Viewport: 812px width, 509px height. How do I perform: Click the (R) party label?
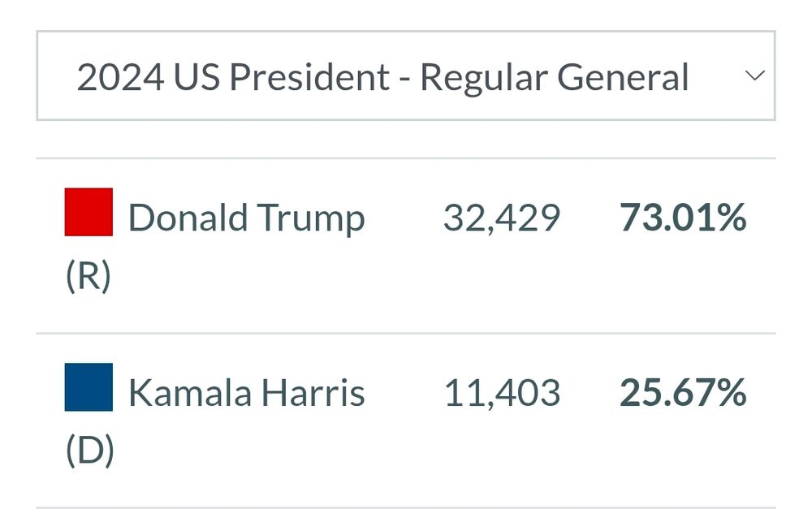coord(88,276)
